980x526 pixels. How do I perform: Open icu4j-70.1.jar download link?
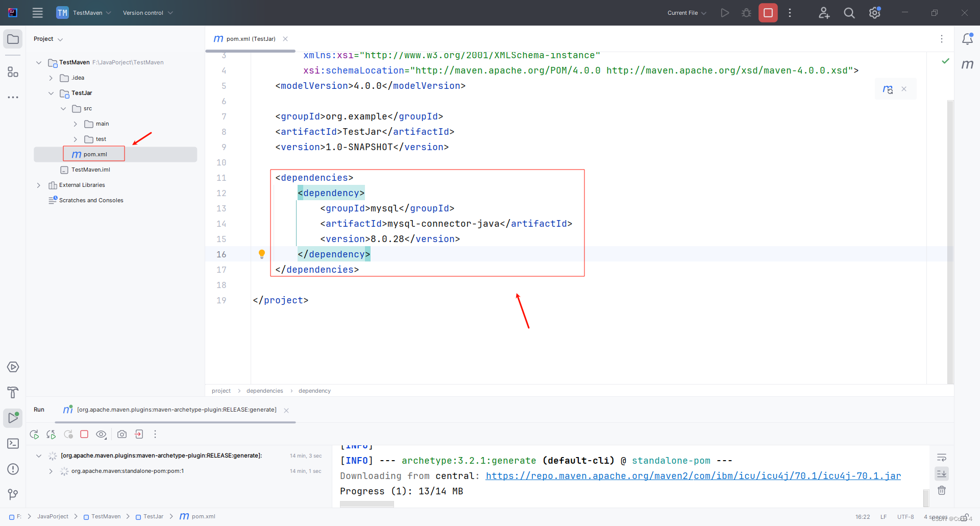[693, 476]
